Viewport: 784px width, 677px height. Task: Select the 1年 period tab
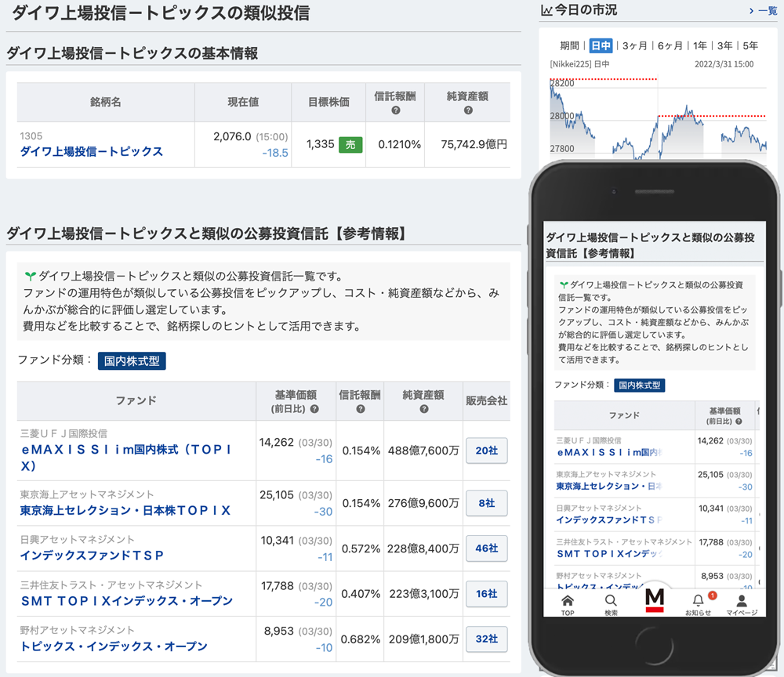coord(700,46)
